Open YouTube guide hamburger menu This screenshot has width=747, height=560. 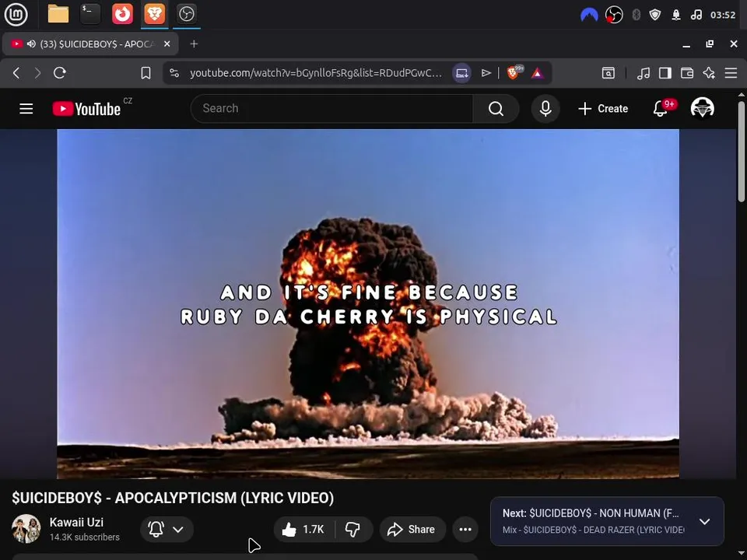tap(26, 109)
